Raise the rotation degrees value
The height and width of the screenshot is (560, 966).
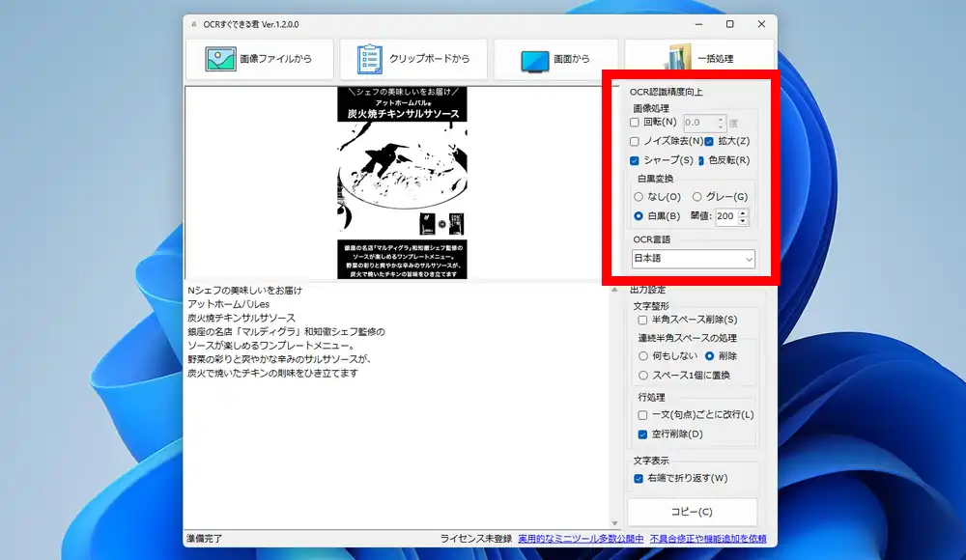click(x=721, y=119)
